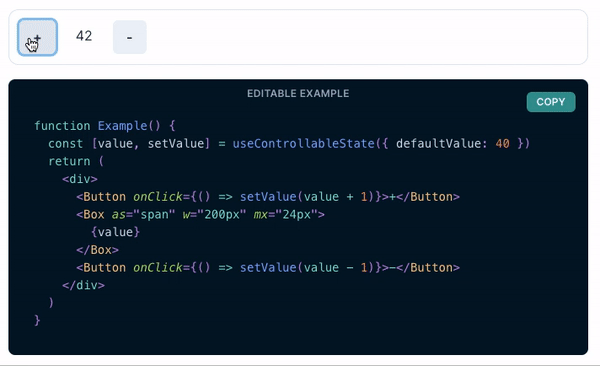The width and height of the screenshot is (600, 366).
Task: Click the function keyword in code
Action: point(62,126)
